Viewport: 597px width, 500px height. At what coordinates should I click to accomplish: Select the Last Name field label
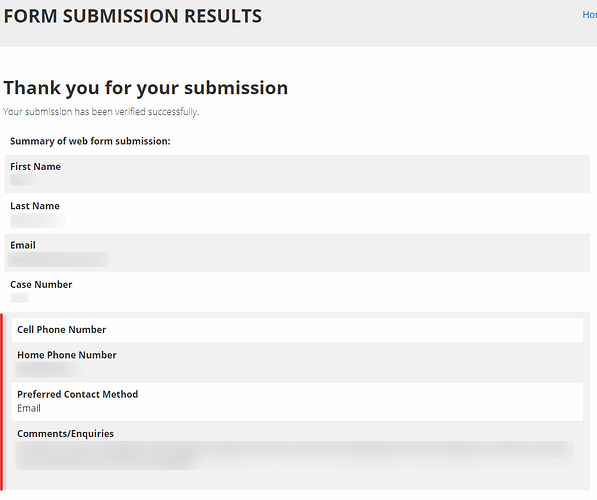point(35,206)
